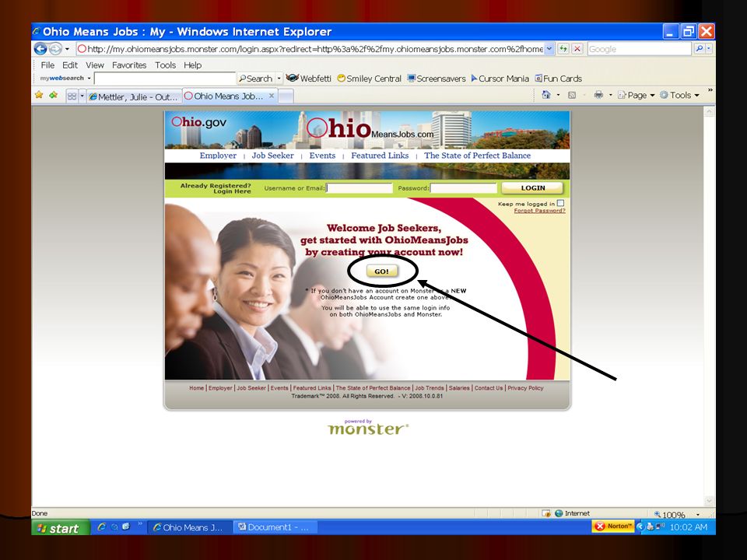The image size is (747, 560).
Task: Open Cursor Mania toolbar button
Action: [500, 79]
